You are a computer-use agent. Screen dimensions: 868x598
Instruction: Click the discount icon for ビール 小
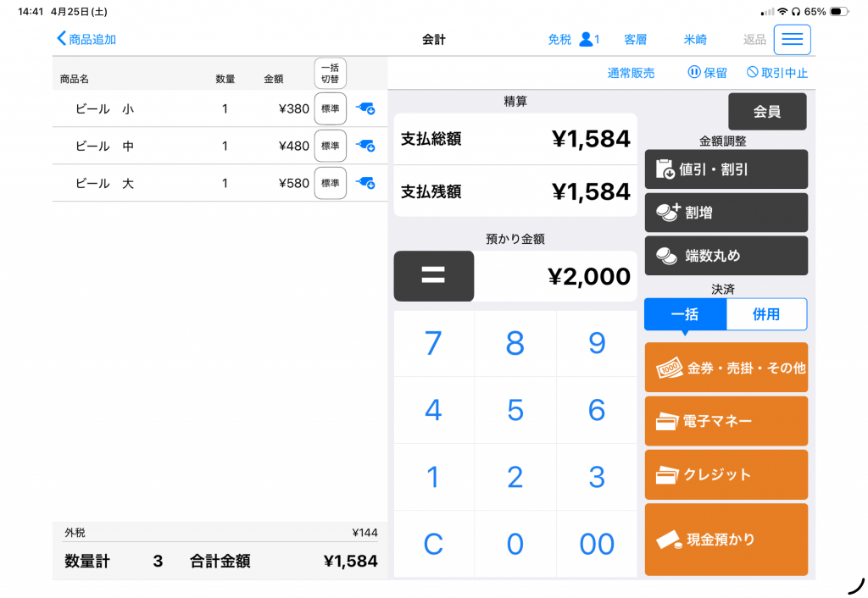click(365, 108)
